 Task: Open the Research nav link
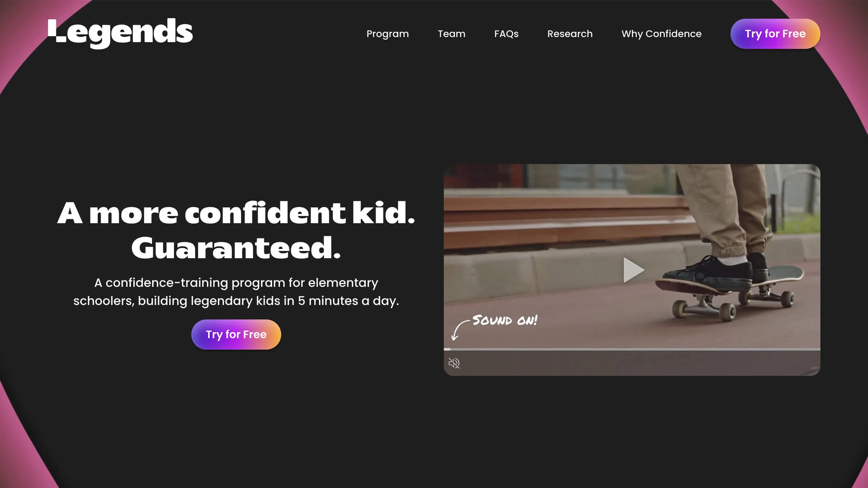click(570, 34)
